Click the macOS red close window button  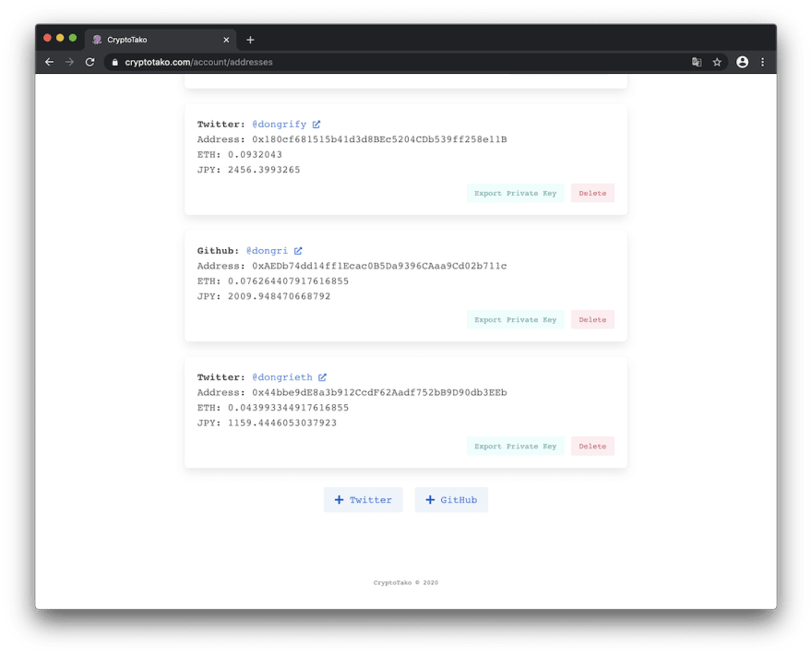point(48,38)
